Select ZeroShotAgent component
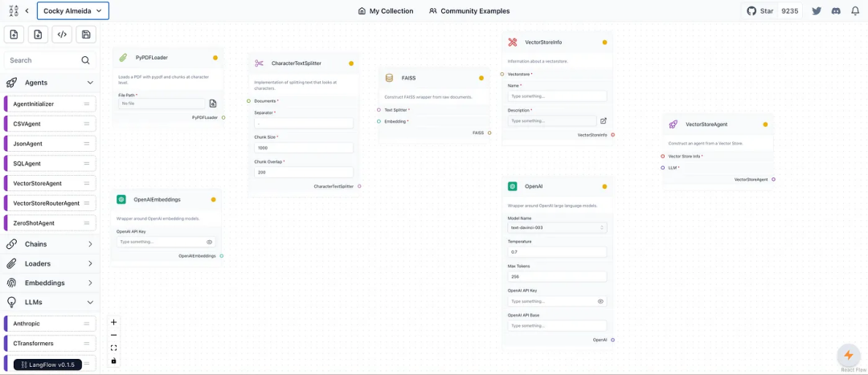868x375 pixels. click(x=50, y=223)
